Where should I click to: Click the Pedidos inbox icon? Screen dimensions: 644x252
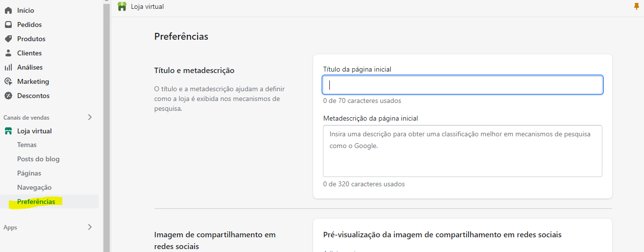click(x=8, y=25)
